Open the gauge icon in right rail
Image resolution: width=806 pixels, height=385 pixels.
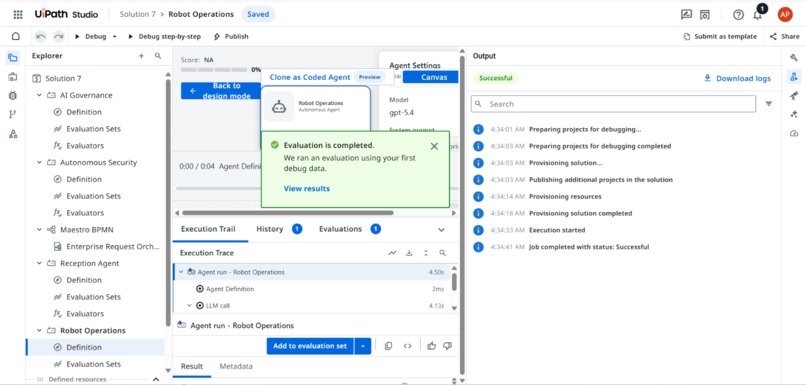point(794,133)
